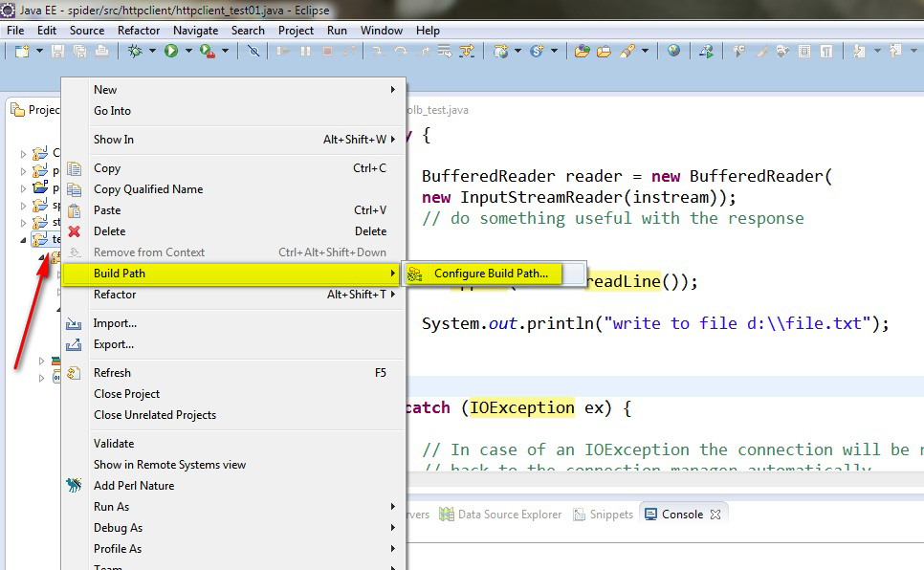924x570 pixels.
Task: Open the File menu
Action: point(15,30)
